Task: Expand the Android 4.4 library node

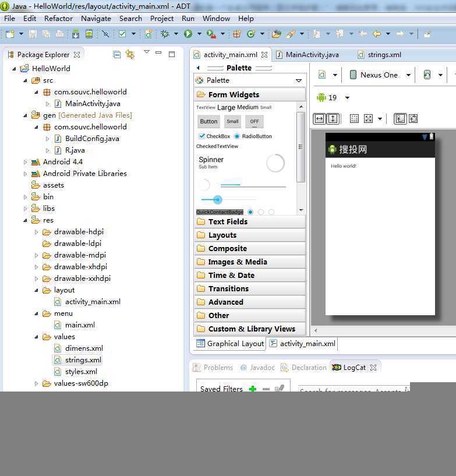Action: click(25, 162)
